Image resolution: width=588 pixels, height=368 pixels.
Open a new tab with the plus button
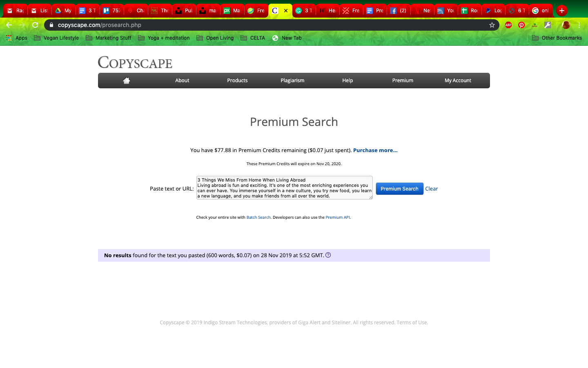(562, 11)
